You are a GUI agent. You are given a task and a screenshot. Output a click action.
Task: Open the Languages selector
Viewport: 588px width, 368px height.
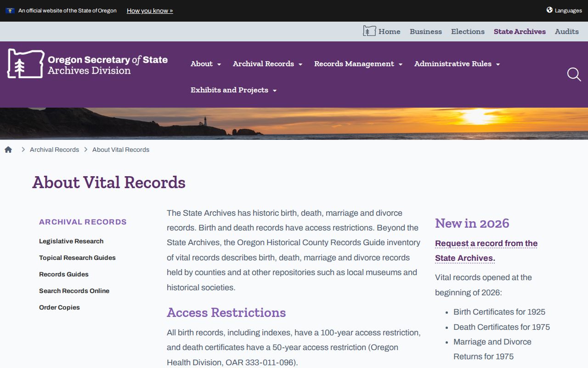pyautogui.click(x=564, y=11)
